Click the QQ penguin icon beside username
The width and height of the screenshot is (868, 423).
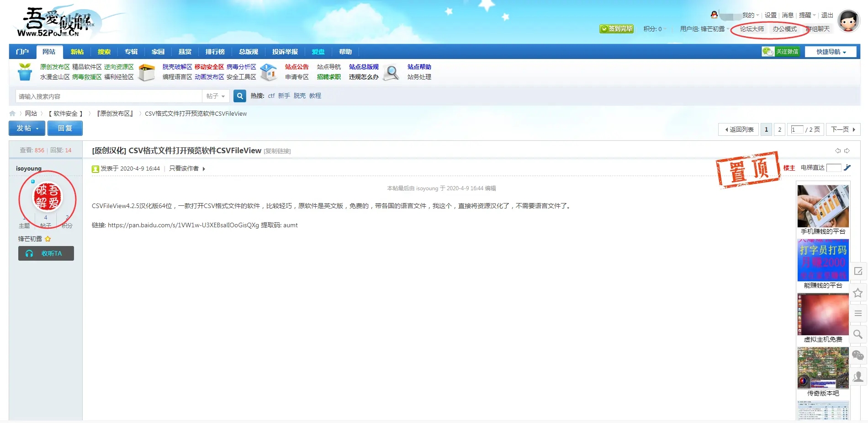point(715,15)
